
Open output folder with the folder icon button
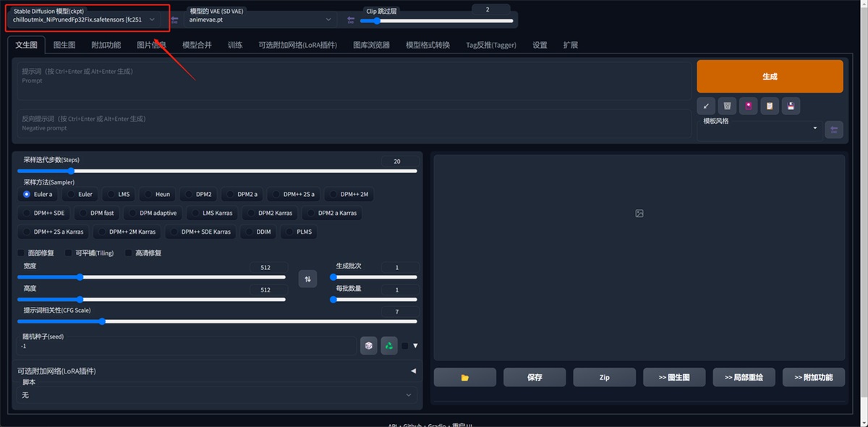click(464, 377)
